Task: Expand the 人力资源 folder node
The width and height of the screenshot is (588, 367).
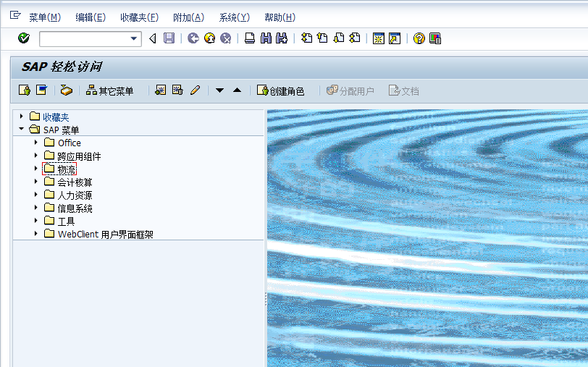Action: tap(36, 194)
